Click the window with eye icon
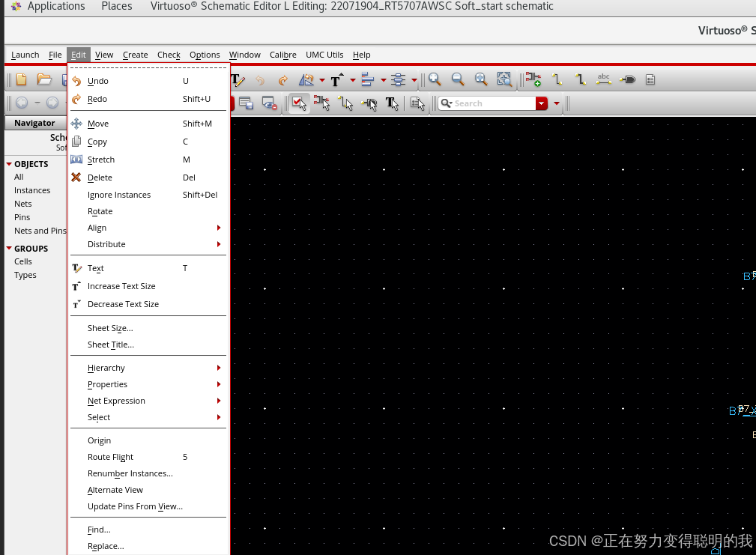Image resolution: width=756 pixels, height=555 pixels. 270,103
